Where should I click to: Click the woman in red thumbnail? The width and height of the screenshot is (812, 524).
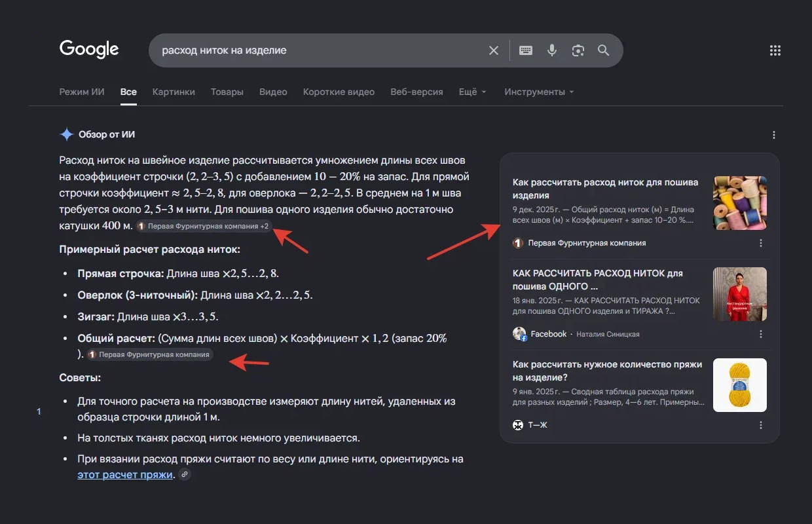740,294
